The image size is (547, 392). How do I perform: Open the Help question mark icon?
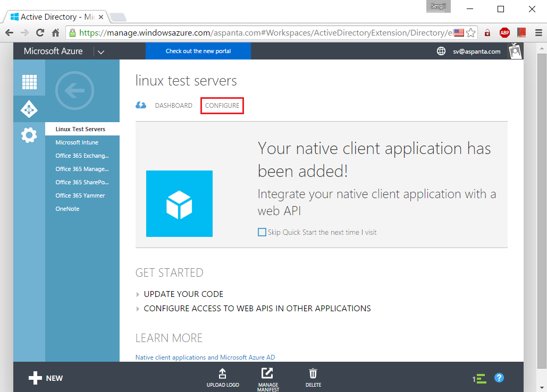[499, 378]
